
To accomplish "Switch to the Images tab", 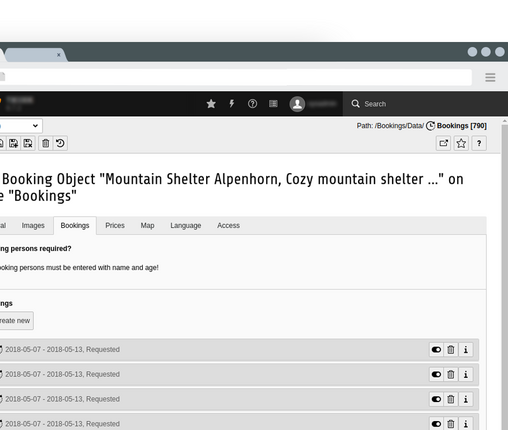I will (33, 226).
